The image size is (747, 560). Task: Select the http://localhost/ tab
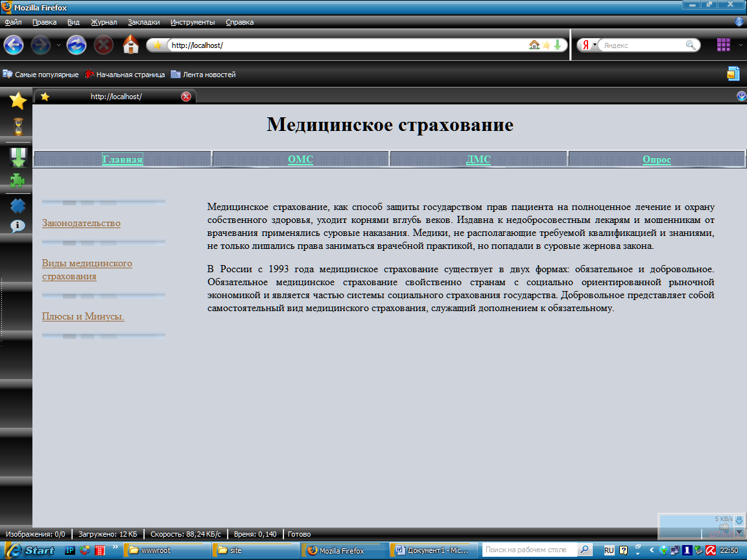coord(116,97)
